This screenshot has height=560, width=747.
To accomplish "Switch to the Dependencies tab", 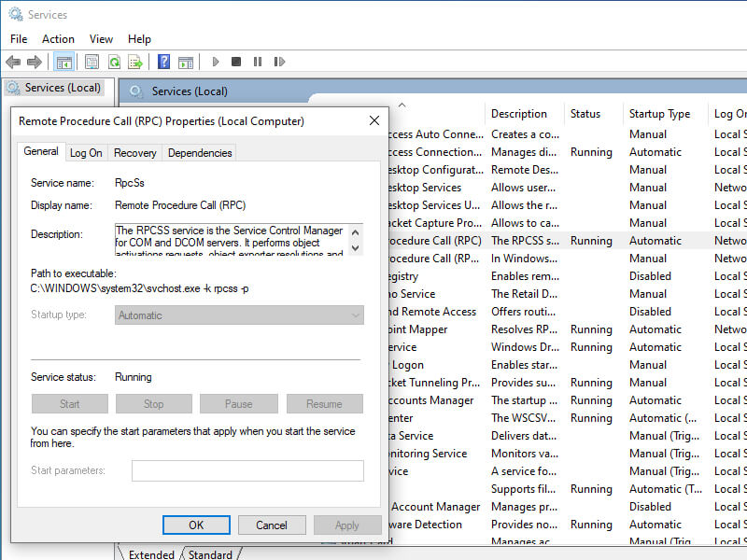I will 200,153.
